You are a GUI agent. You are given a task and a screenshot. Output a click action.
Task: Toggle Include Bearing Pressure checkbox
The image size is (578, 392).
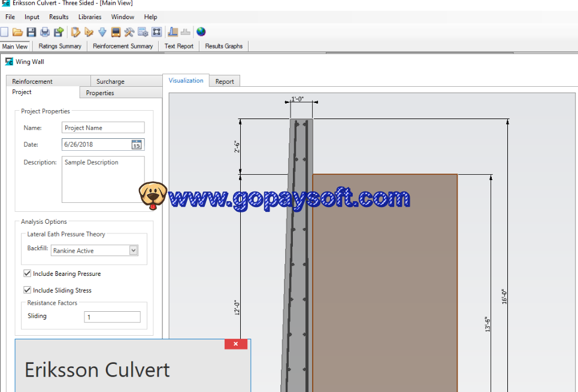[27, 274]
